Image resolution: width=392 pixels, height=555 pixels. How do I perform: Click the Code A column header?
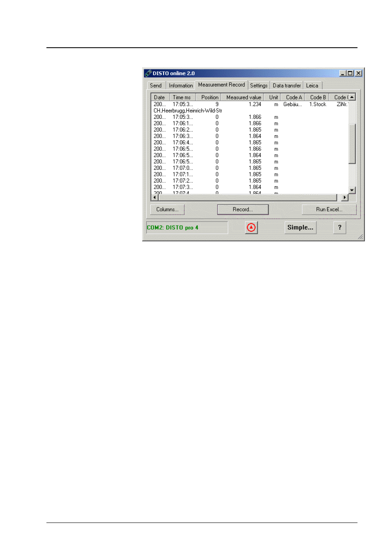293,97
